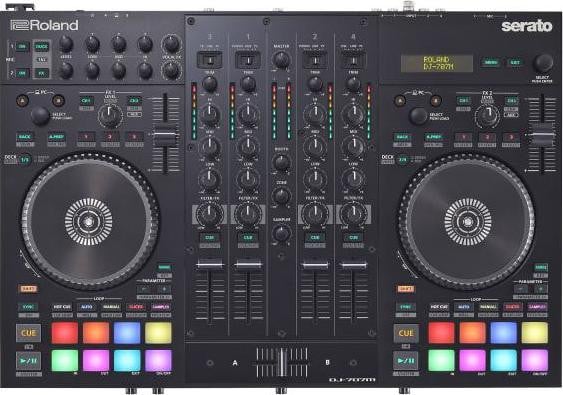Tap the left deck CUE button

point(28,333)
